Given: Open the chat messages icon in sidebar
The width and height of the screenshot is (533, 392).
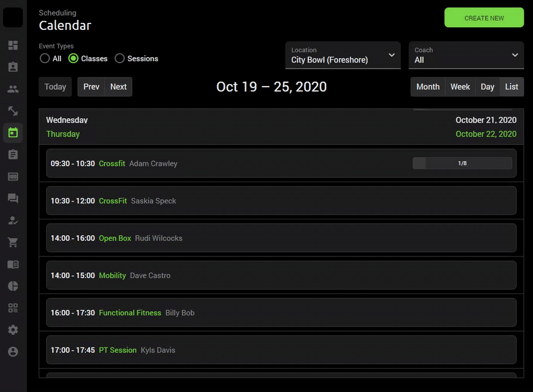Looking at the screenshot, I should pyautogui.click(x=13, y=198).
